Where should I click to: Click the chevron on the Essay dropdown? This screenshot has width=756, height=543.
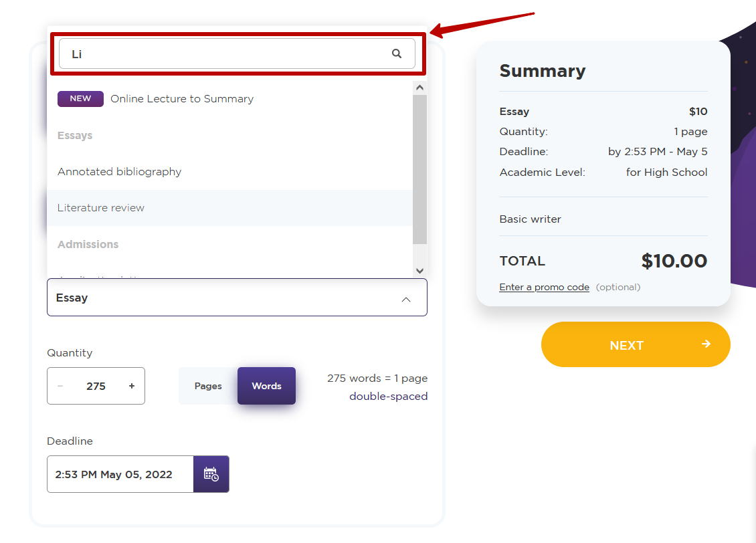pos(406,300)
